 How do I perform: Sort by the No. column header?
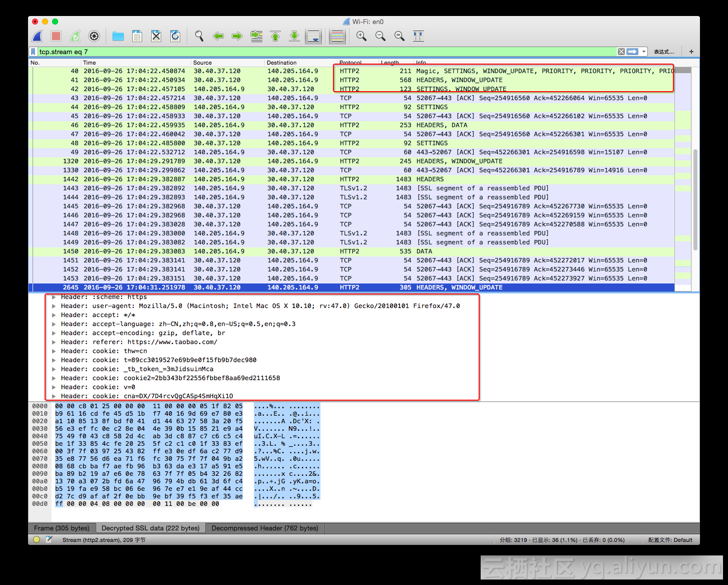[54, 63]
